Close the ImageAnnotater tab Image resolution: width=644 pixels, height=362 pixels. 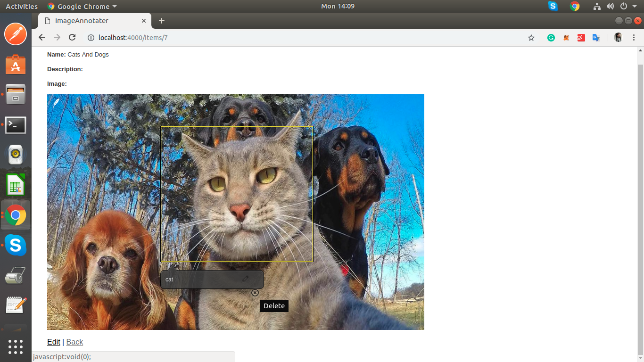[144, 21]
